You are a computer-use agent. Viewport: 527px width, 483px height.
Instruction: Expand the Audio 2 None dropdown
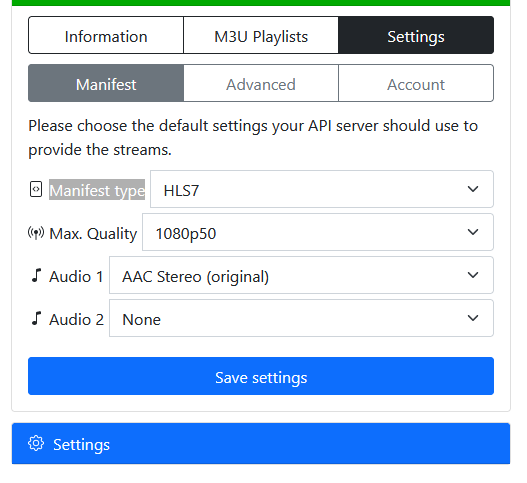[x=301, y=318]
